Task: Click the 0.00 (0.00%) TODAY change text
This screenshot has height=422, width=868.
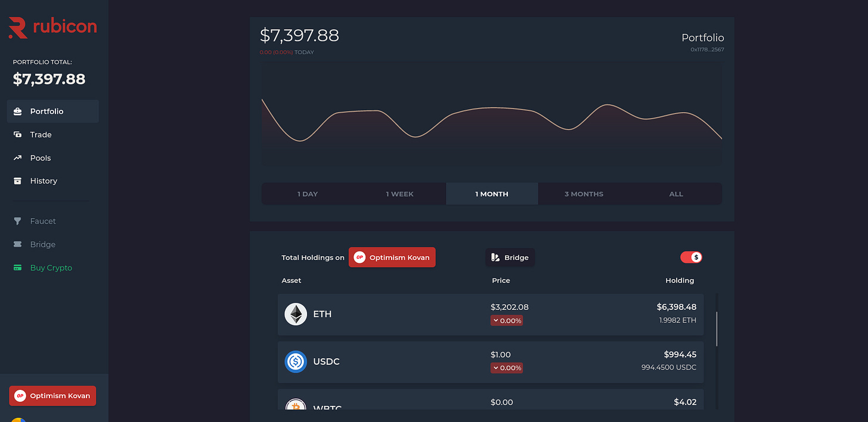Action: 287,52
